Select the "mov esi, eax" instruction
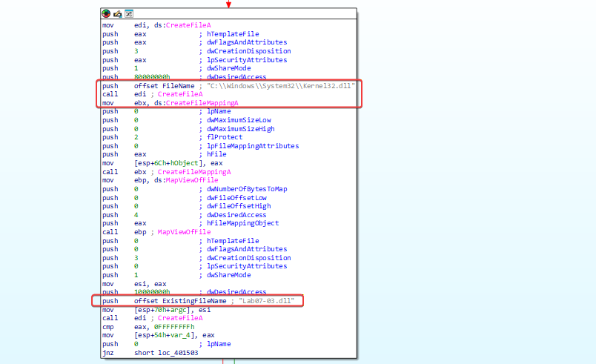This screenshot has height=364, width=596. click(x=134, y=284)
